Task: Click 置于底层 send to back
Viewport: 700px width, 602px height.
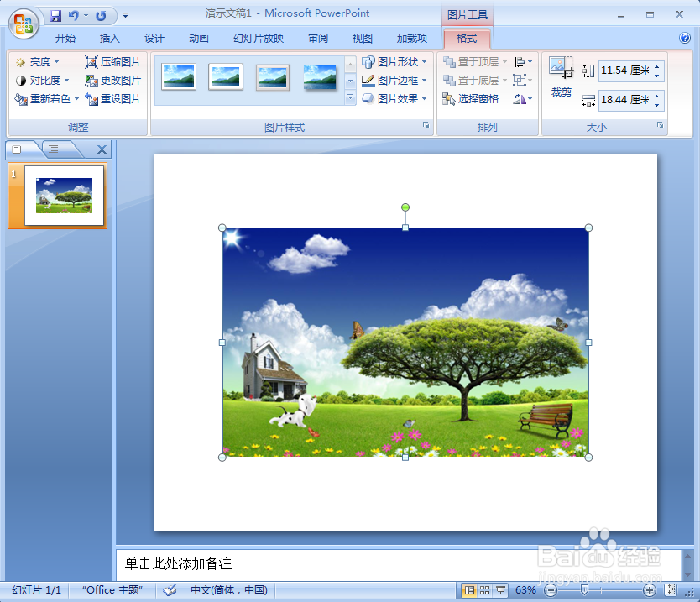Action: [x=475, y=81]
